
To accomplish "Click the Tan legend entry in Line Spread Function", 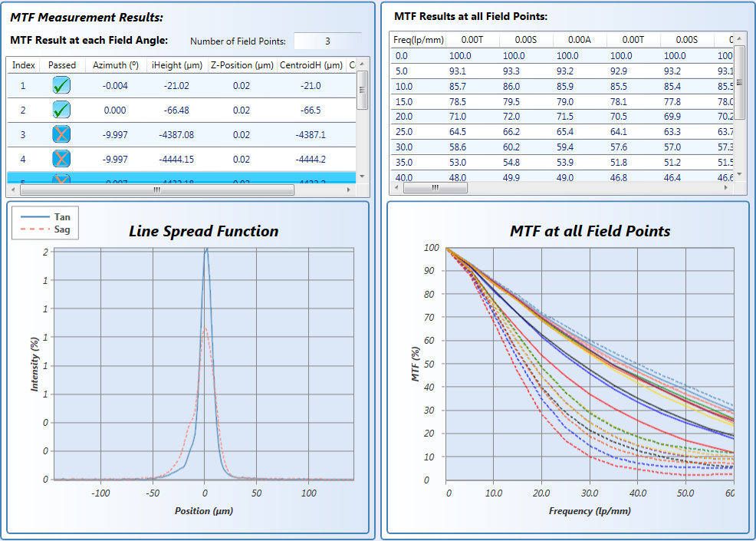I will coord(51,217).
